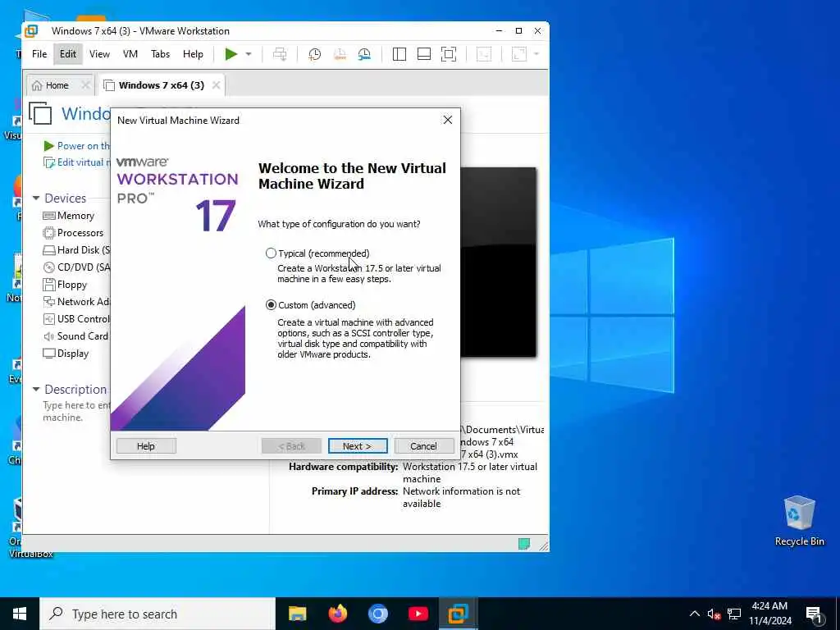840x630 pixels.
Task: Click Manage Snapshots icon
Action: pos(364,54)
